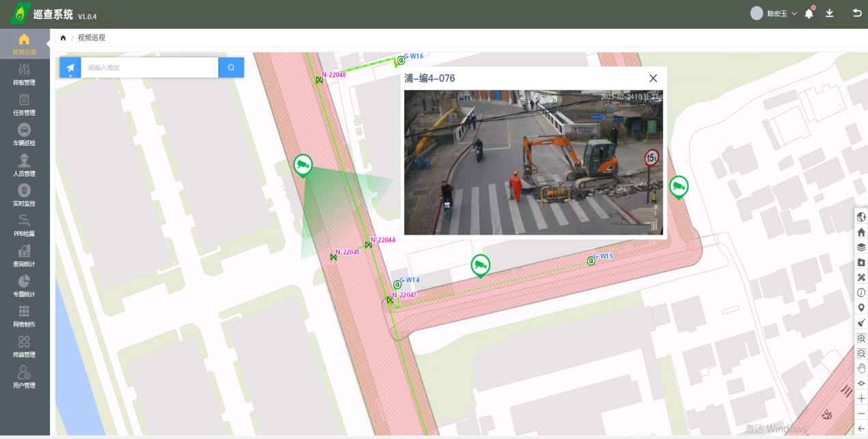This screenshot has width=868, height=439.
Task: Click the camera marker near G-W14
Action: (x=480, y=265)
